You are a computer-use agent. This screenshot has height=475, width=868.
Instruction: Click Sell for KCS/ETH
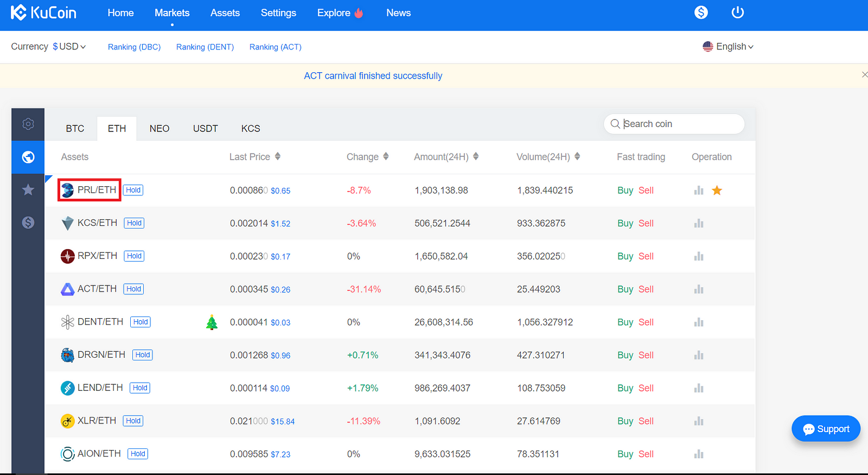pos(646,223)
